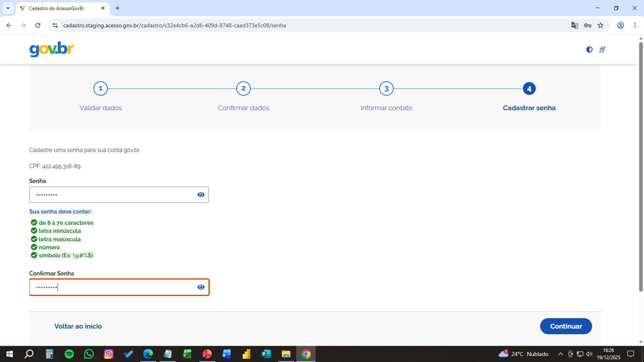View site information icon in address bar
The image size is (644, 362).
[x=55, y=25]
